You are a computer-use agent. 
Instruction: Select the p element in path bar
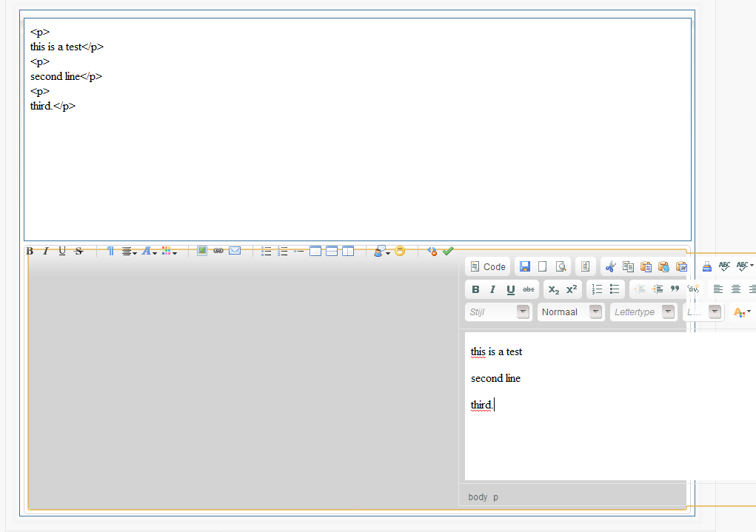pyautogui.click(x=496, y=497)
